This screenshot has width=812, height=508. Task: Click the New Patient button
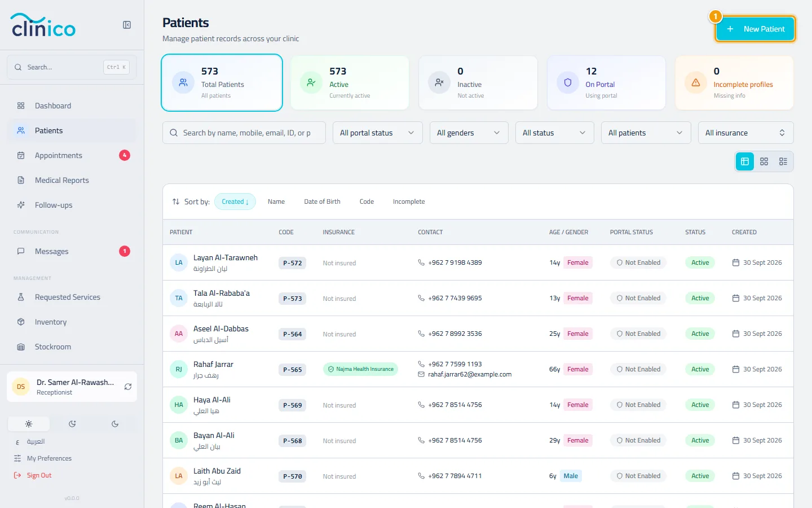click(x=756, y=29)
